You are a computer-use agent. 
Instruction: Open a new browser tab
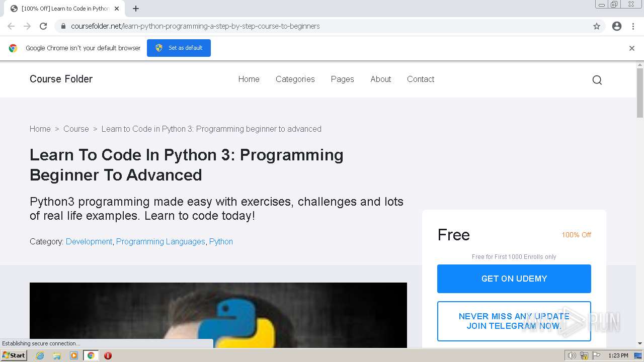136,9
